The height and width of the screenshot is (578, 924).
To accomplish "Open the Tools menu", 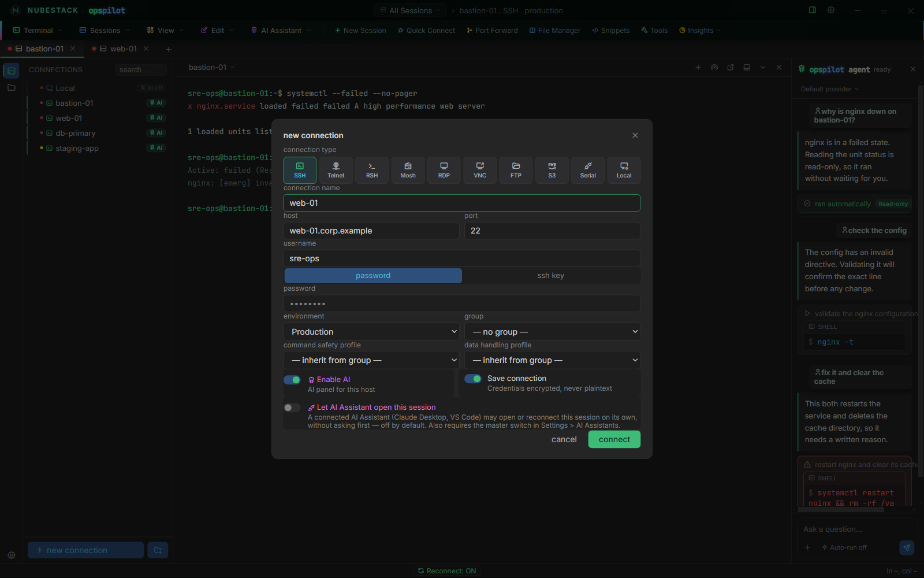I will click(x=654, y=31).
